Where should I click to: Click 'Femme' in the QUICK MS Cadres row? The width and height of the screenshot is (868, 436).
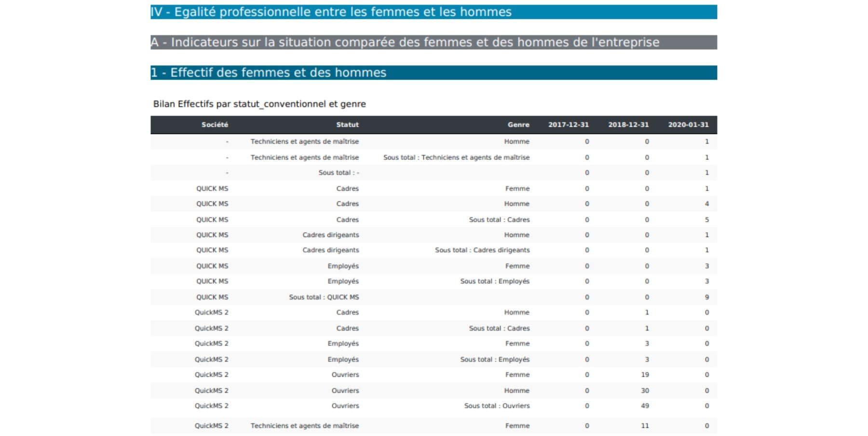pyautogui.click(x=517, y=189)
